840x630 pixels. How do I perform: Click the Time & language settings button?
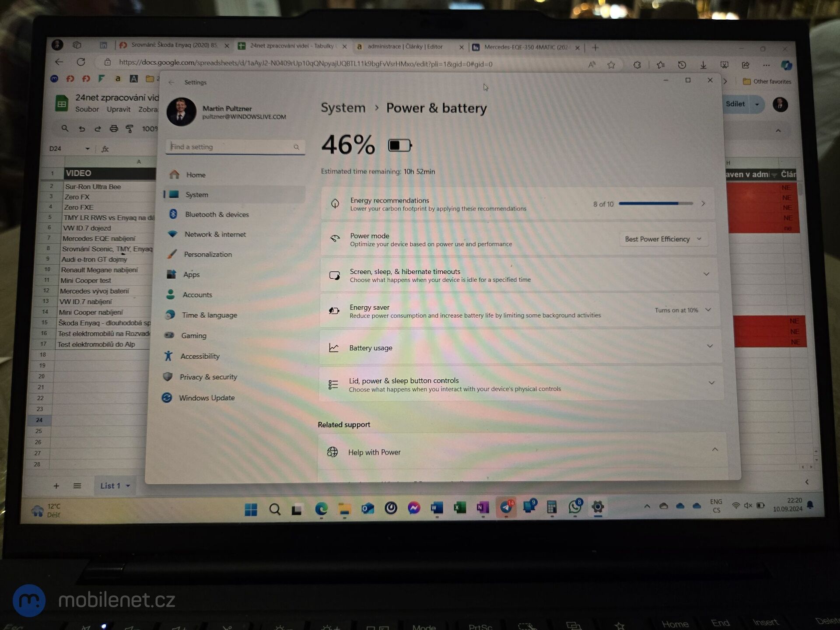(210, 315)
